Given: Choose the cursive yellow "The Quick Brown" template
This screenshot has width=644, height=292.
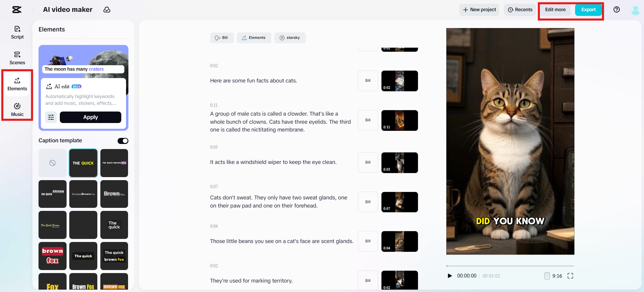Looking at the screenshot, I should (52, 225).
